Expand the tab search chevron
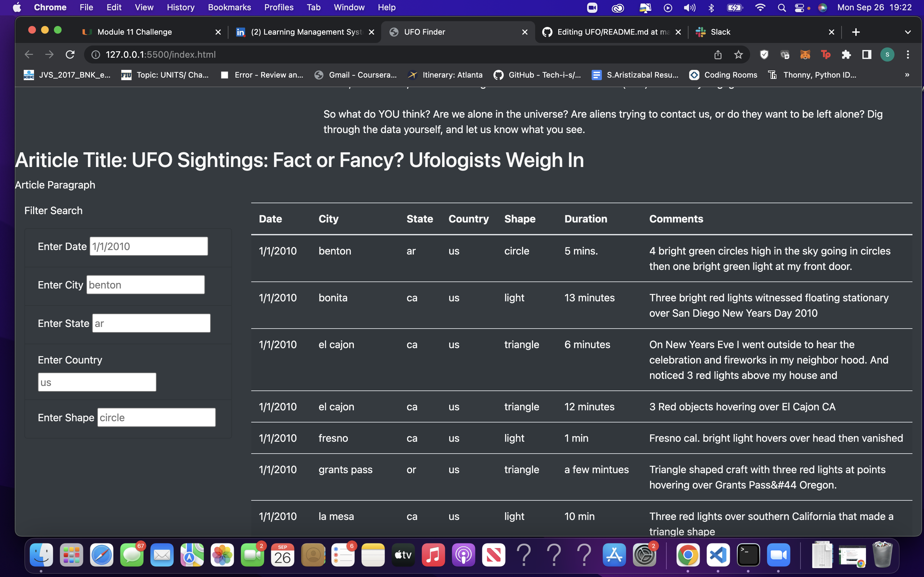Viewport: 924px width, 577px height. pyautogui.click(x=908, y=32)
